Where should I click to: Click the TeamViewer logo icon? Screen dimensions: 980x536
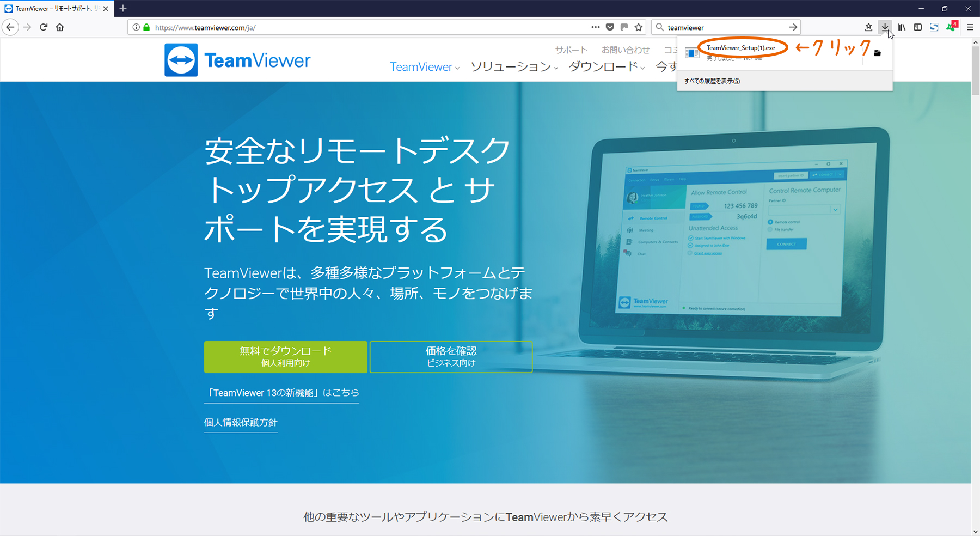tap(181, 60)
